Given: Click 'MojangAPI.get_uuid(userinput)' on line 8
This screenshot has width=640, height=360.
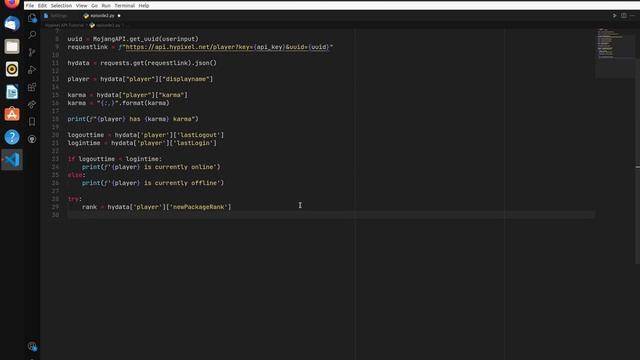Looking at the screenshot, I should pyautogui.click(x=145, y=39).
